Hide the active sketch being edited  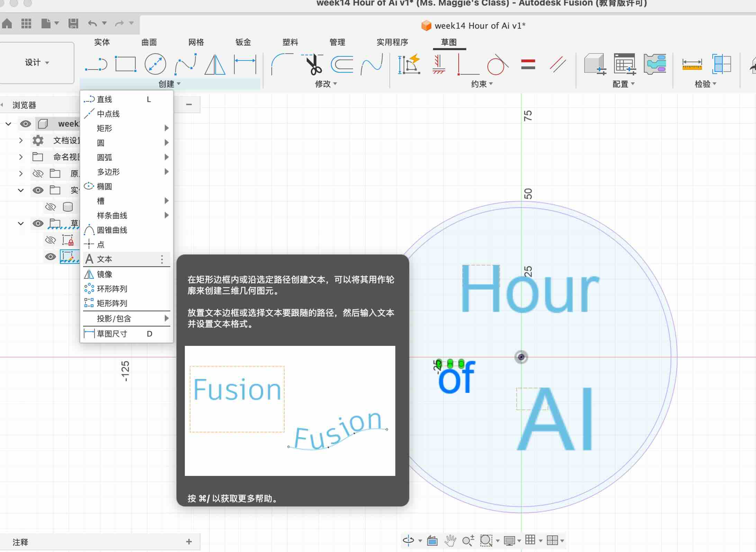51,257
